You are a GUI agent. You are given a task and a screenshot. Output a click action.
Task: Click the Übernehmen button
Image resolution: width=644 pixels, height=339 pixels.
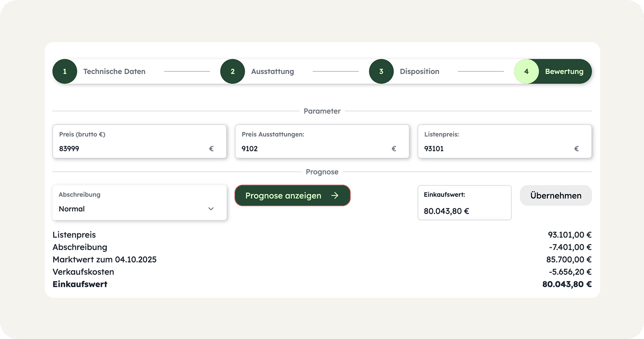coord(555,195)
